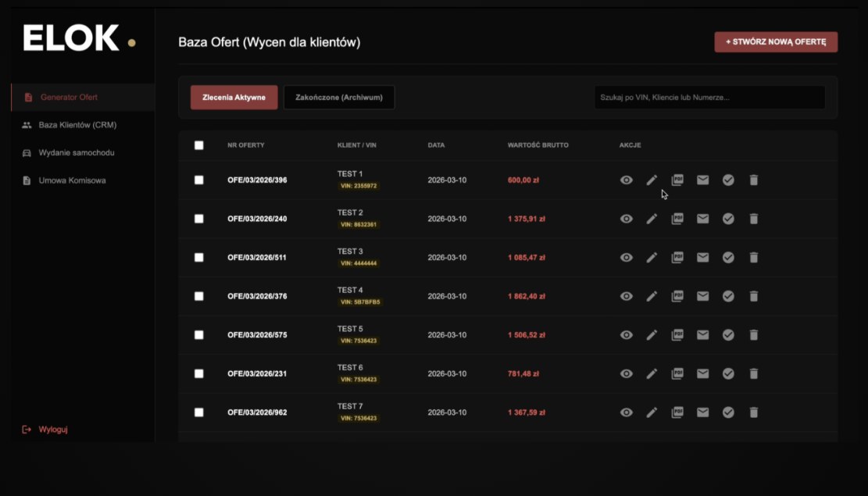
Task: Export TEST 3 offer to PDF
Action: pos(677,258)
